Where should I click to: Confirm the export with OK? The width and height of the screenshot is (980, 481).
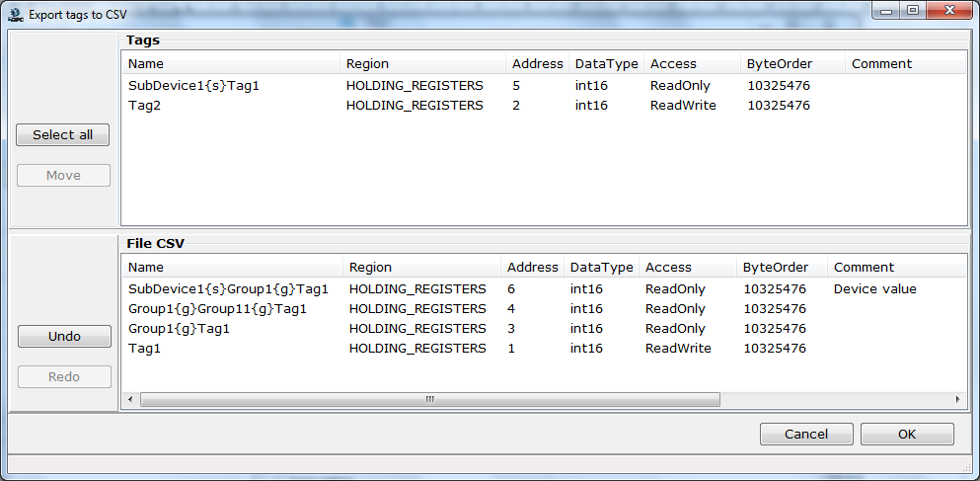click(x=907, y=435)
